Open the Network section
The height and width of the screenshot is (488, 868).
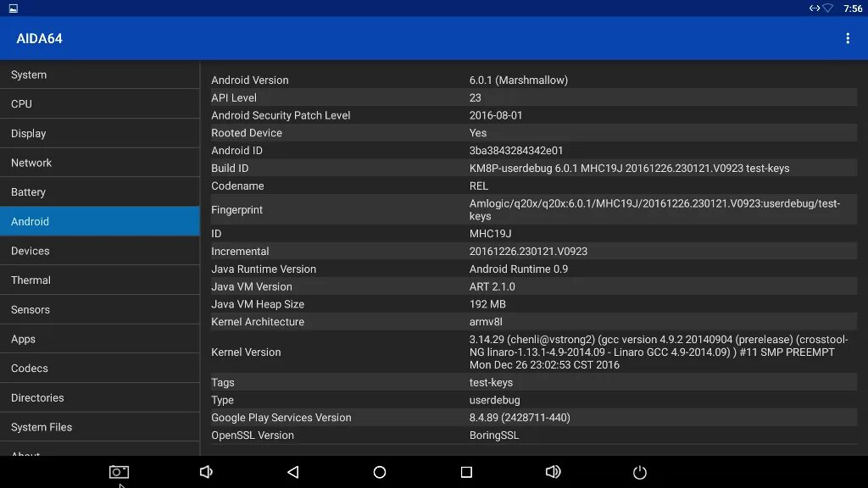point(100,163)
